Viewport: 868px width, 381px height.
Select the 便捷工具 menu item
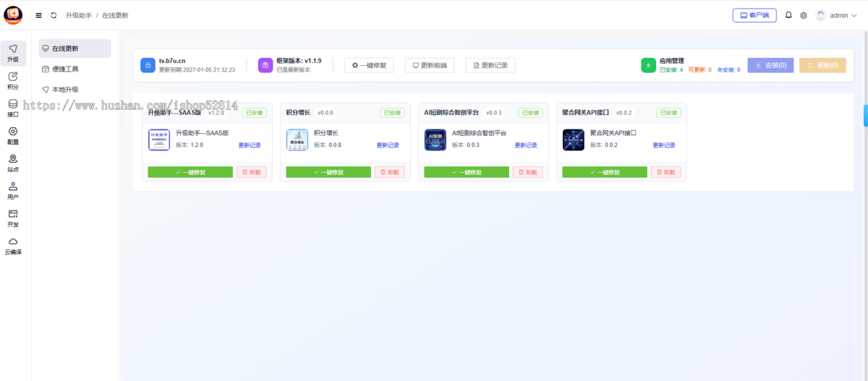tap(75, 69)
